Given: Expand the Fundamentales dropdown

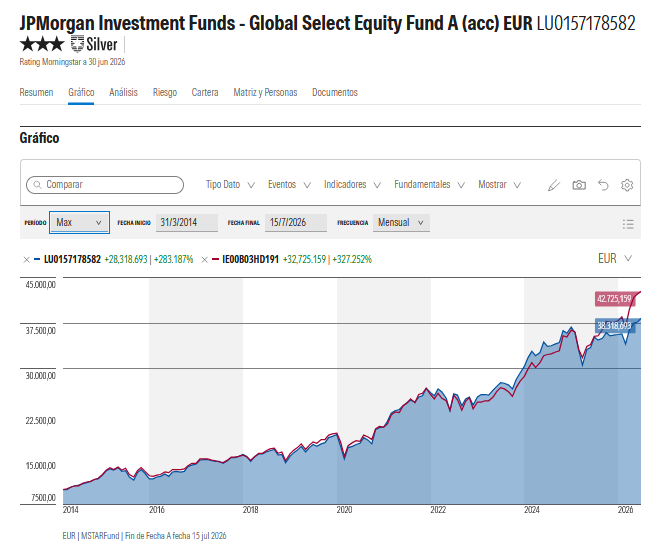Looking at the screenshot, I should coord(429,185).
